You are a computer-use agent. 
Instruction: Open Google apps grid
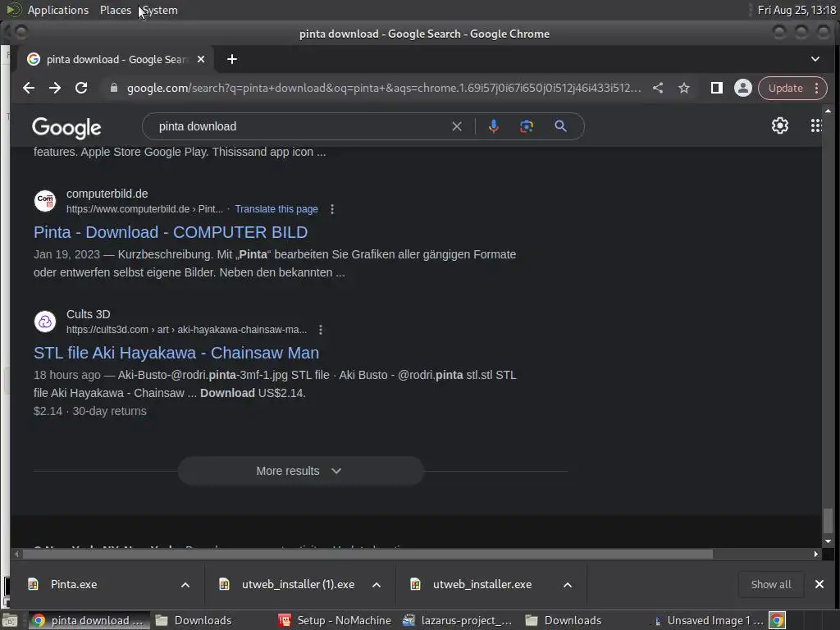click(x=815, y=126)
